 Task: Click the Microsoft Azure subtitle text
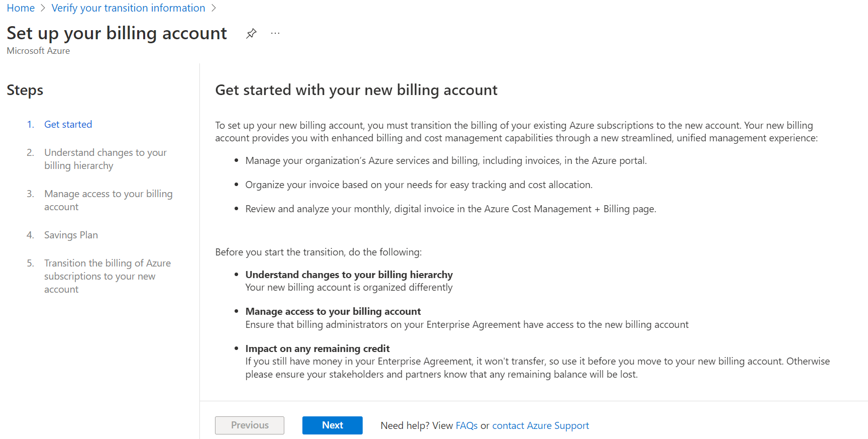click(x=38, y=51)
